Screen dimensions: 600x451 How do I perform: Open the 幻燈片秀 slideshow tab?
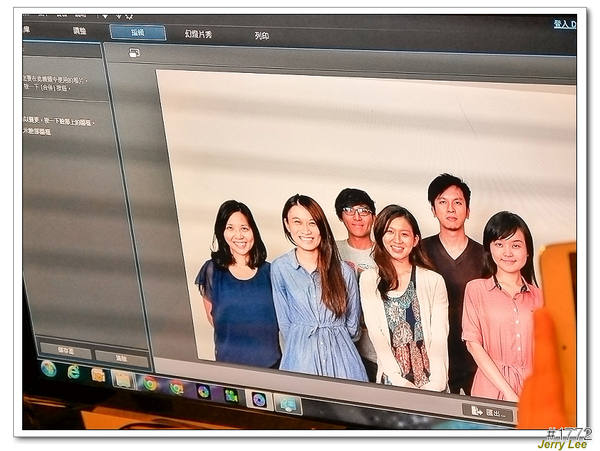198,34
